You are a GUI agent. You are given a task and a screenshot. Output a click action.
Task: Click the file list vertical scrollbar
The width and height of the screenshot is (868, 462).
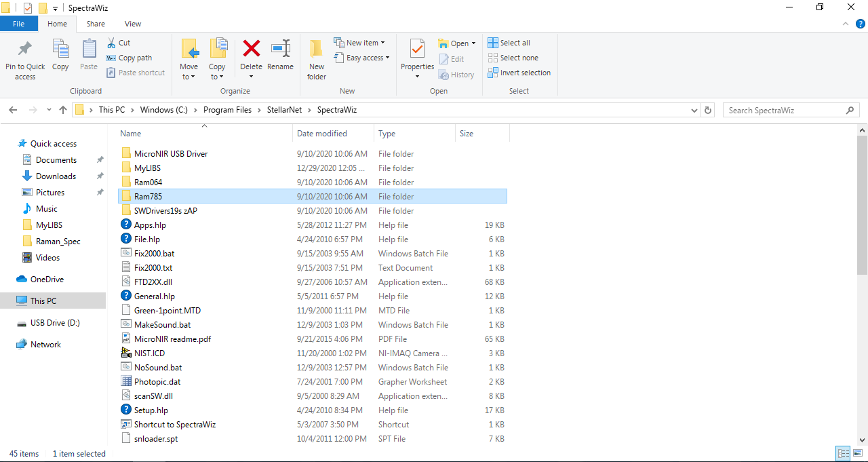[x=863, y=204]
